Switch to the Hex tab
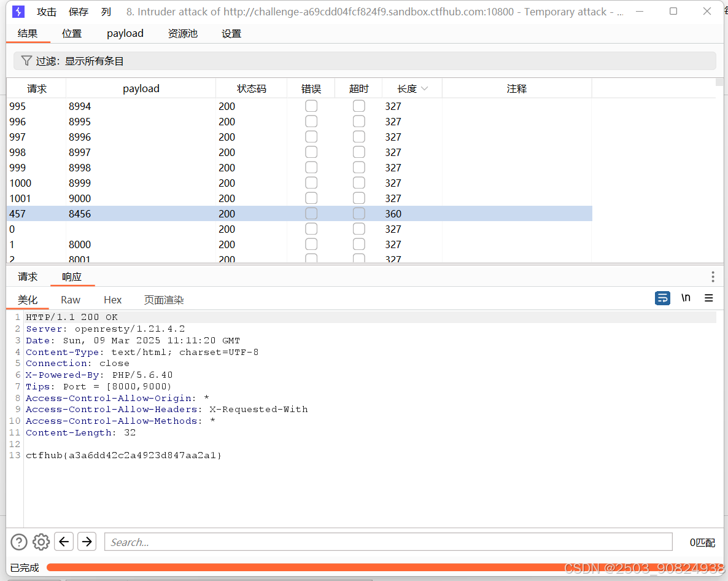Screen dimensions: 728x581 (x=112, y=300)
